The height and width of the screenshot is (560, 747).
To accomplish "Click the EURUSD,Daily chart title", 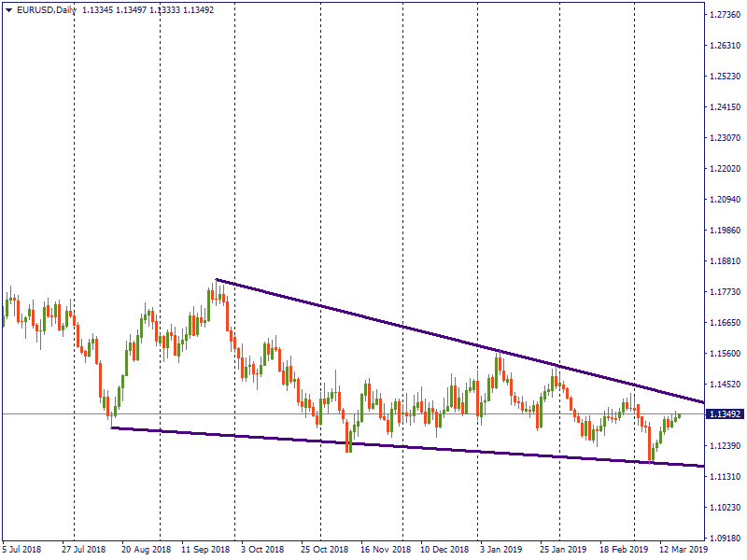I will click(47, 10).
